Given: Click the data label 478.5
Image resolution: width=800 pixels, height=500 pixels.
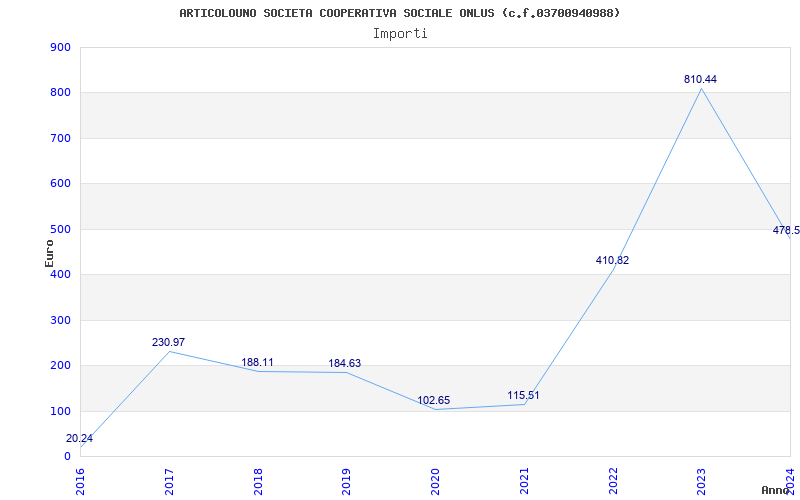Looking at the screenshot, I should (x=786, y=230).
